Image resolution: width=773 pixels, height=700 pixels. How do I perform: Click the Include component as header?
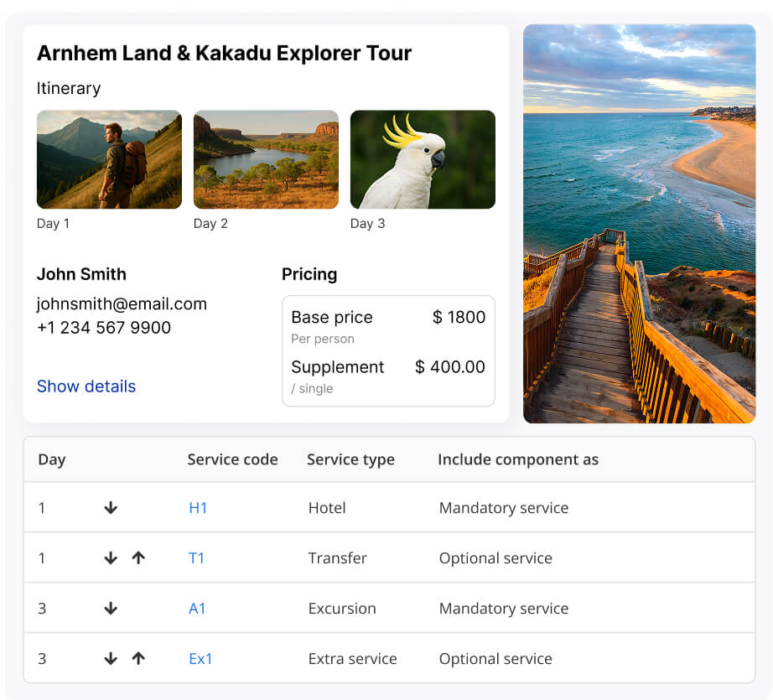518,459
